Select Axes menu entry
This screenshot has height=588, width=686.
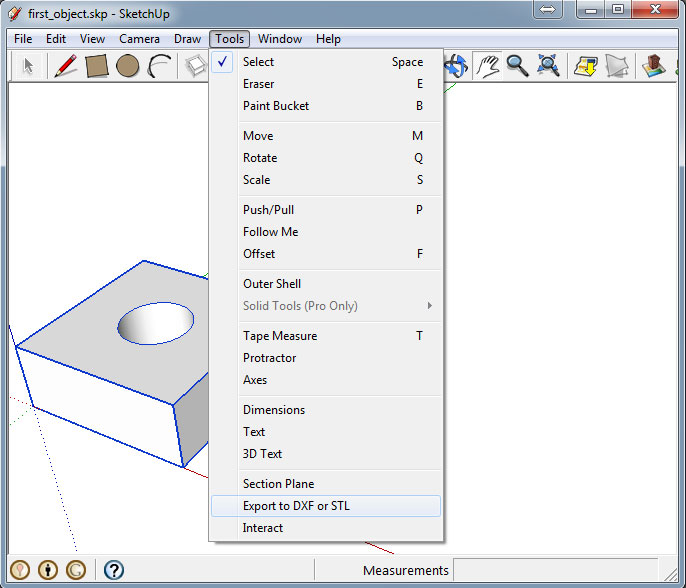click(326, 380)
